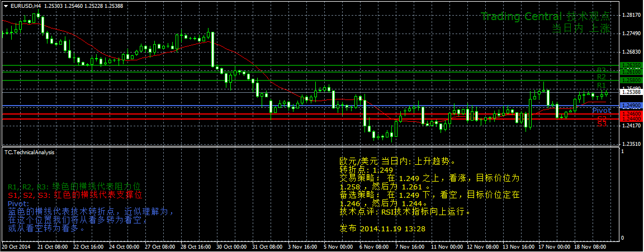Click the R1 resistance label
Image resolution: width=644 pixels, height=252 pixels.
point(602,85)
